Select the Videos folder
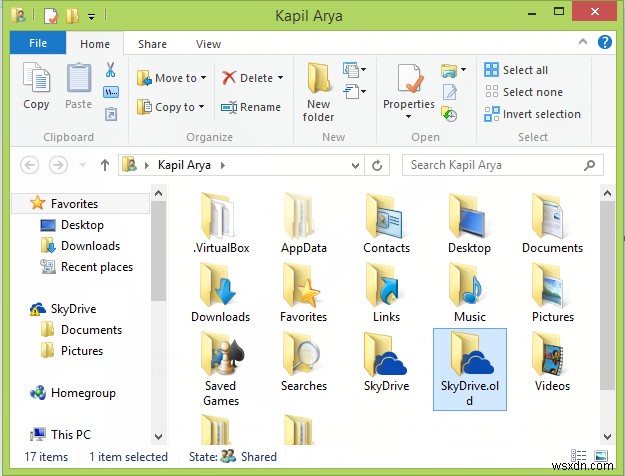This screenshot has height=476, width=625. 552,362
